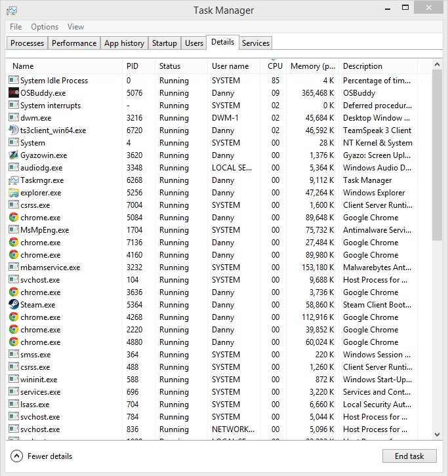Sort by the Description column header

tap(378, 66)
